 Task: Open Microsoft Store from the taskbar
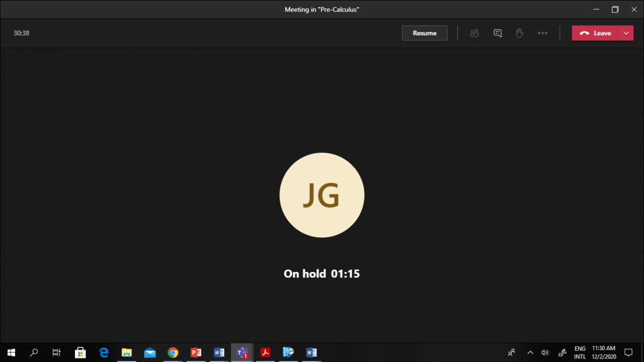tap(80, 352)
